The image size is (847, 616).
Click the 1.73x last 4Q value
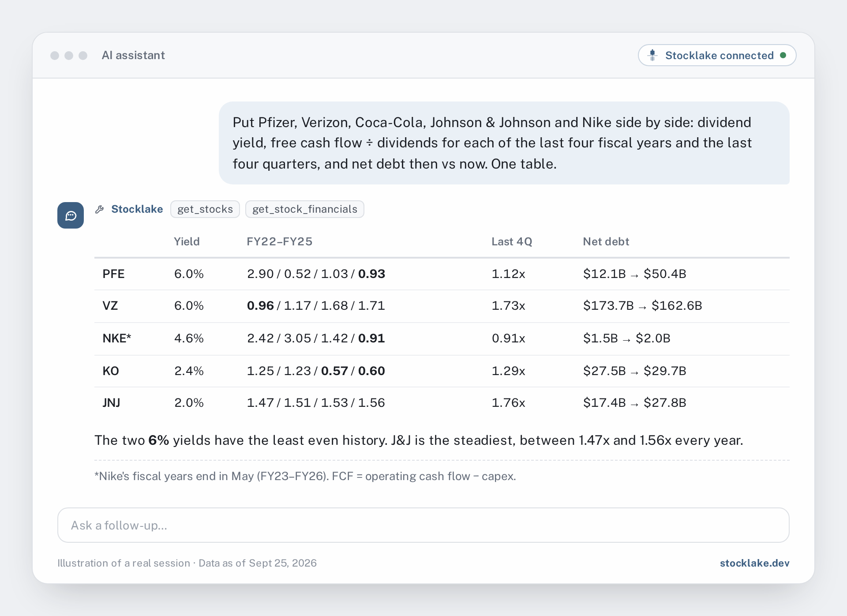(508, 306)
